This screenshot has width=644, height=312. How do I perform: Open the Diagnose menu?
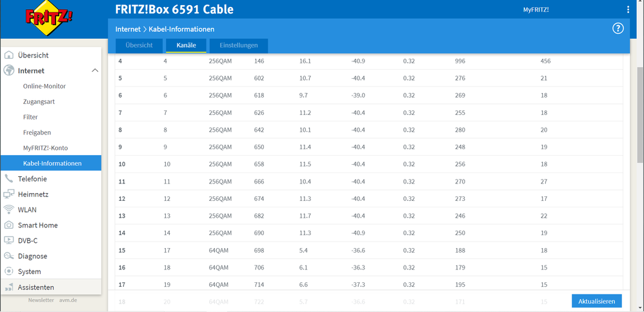51,256
